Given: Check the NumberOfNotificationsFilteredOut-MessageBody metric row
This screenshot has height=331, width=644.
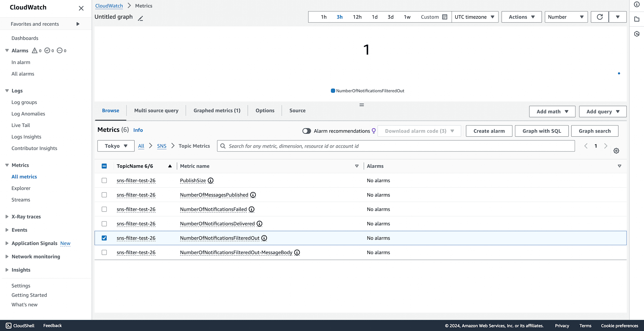Looking at the screenshot, I should pyautogui.click(x=104, y=252).
